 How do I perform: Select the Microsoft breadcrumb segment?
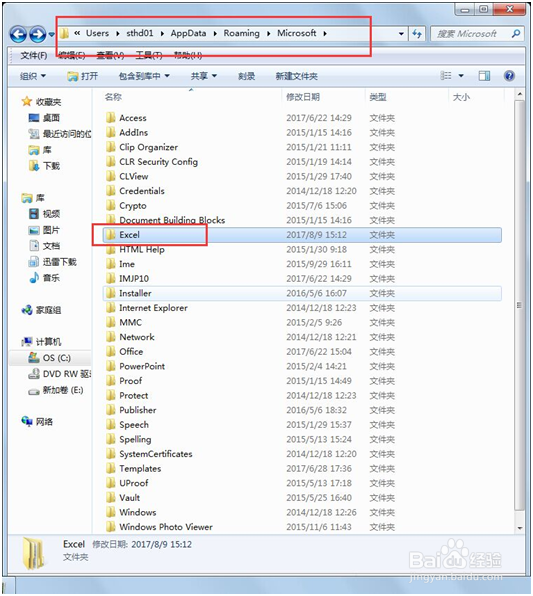coord(297,33)
